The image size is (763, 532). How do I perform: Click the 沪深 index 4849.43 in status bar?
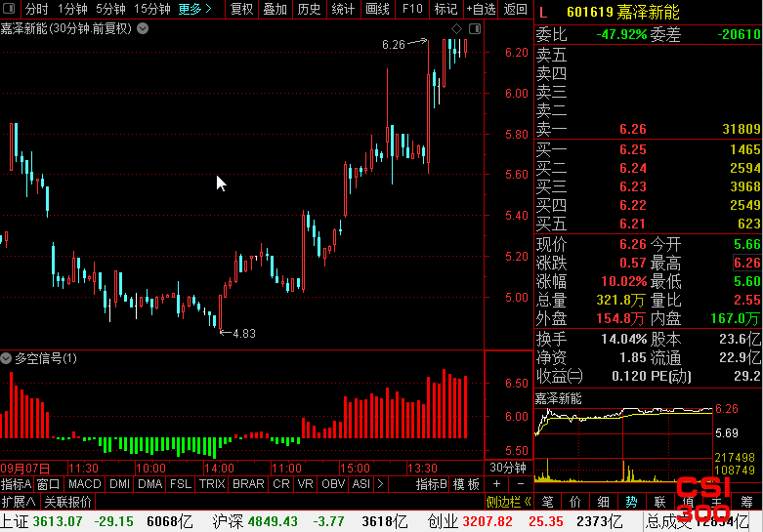(273, 522)
